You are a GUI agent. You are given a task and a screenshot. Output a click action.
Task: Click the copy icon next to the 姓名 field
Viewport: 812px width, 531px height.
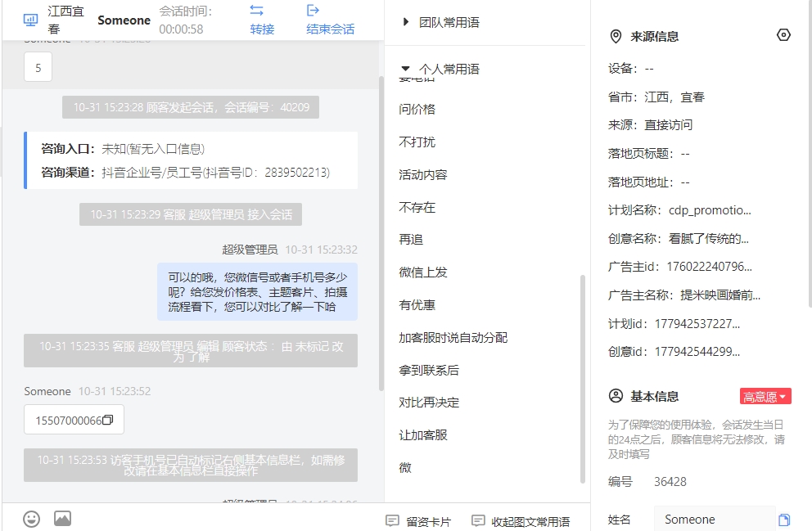coord(784,520)
